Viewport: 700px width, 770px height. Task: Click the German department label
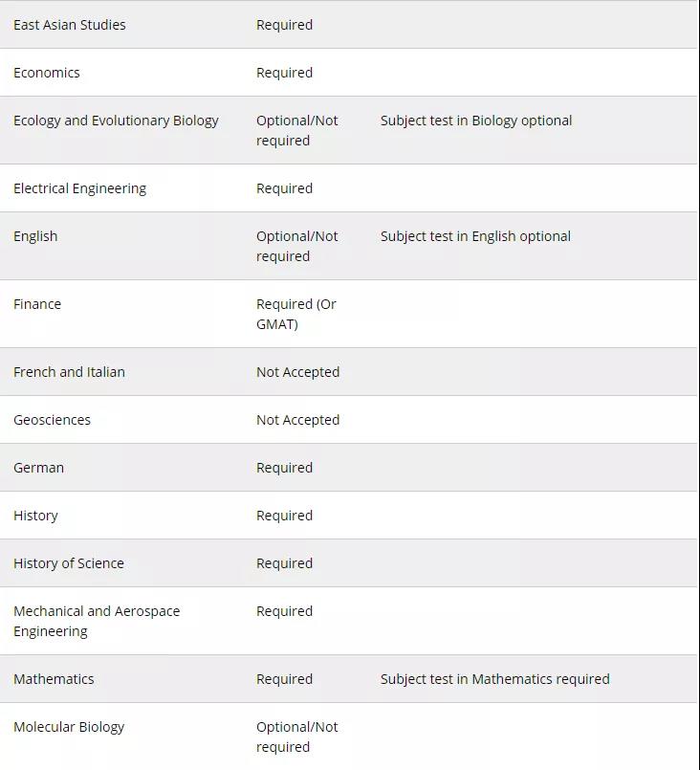click(38, 468)
